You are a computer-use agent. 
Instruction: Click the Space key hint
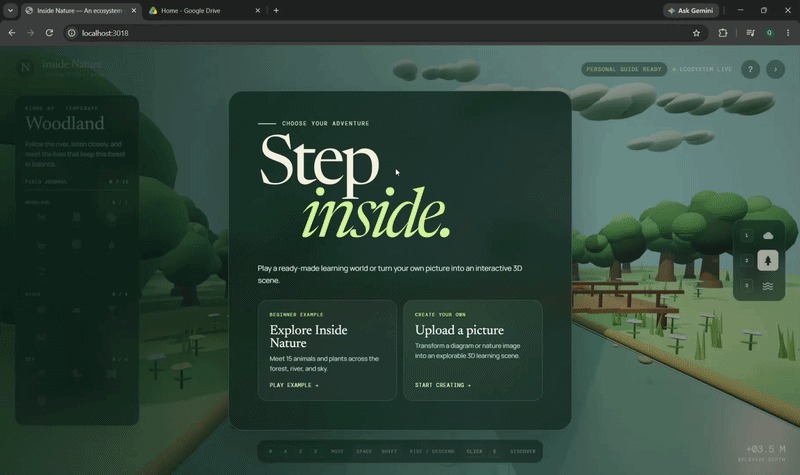(x=364, y=452)
